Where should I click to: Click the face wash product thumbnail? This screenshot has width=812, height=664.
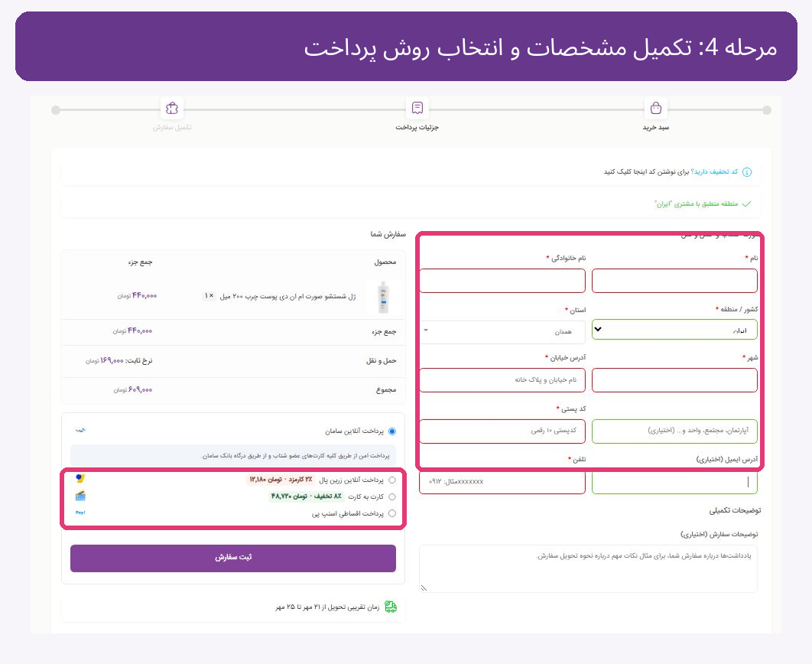pos(383,297)
